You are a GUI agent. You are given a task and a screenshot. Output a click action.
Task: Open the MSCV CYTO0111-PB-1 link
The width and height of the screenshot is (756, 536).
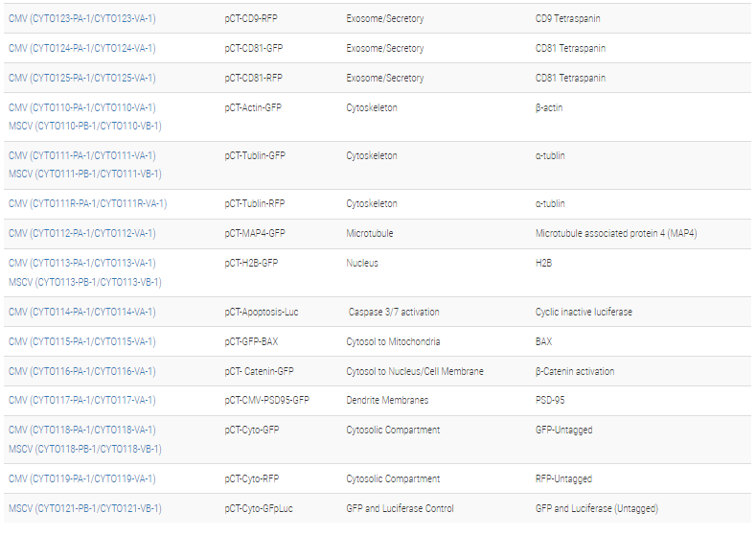(84, 174)
